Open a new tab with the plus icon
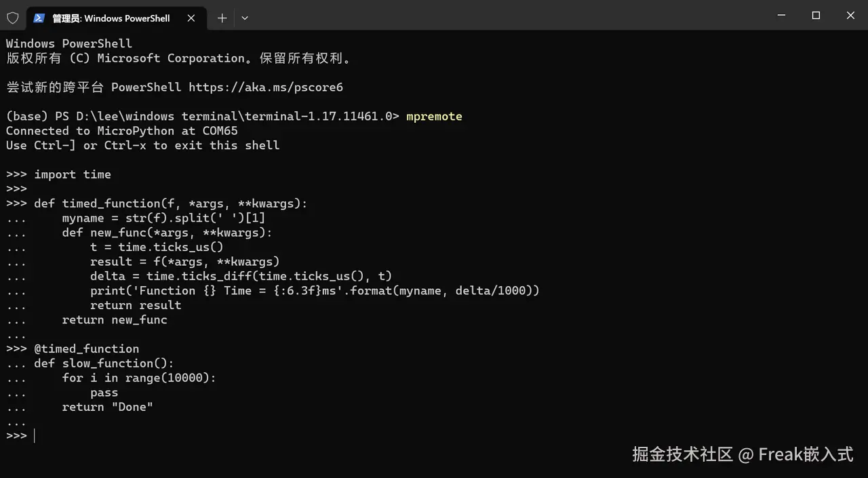868x478 pixels. (222, 18)
